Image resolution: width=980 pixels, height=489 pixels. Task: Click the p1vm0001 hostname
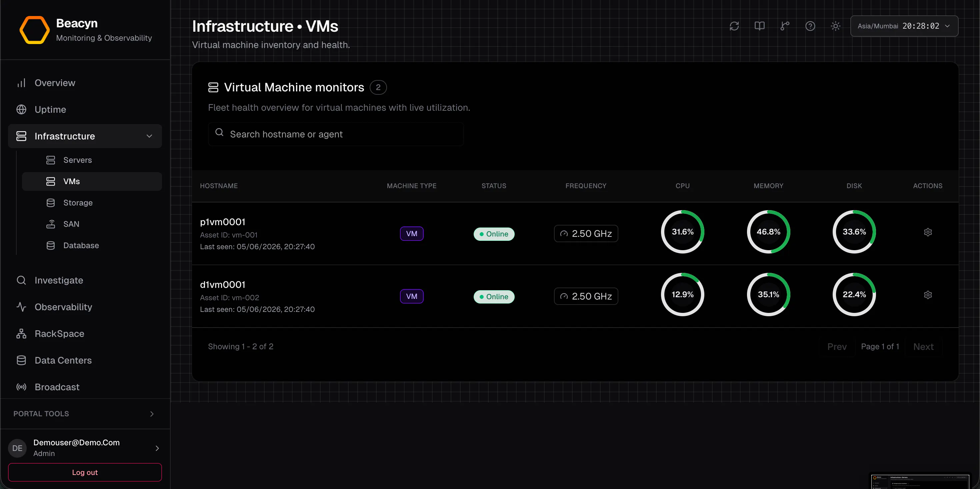(x=223, y=221)
